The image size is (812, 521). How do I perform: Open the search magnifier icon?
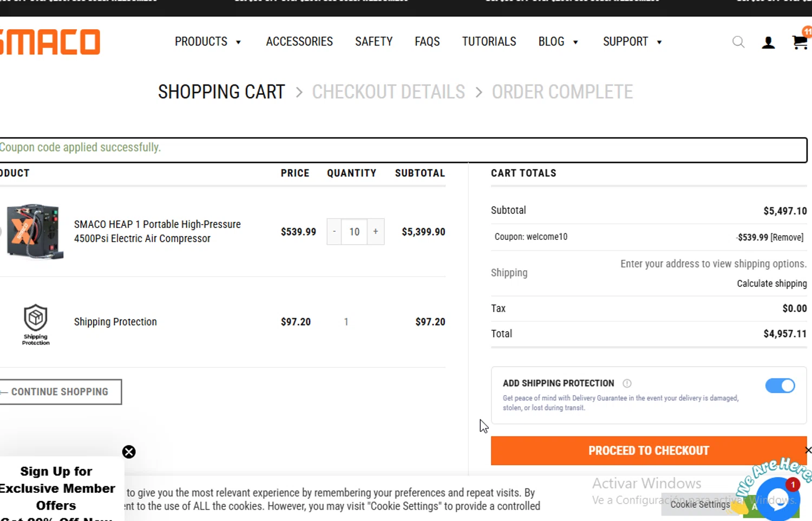tap(738, 42)
